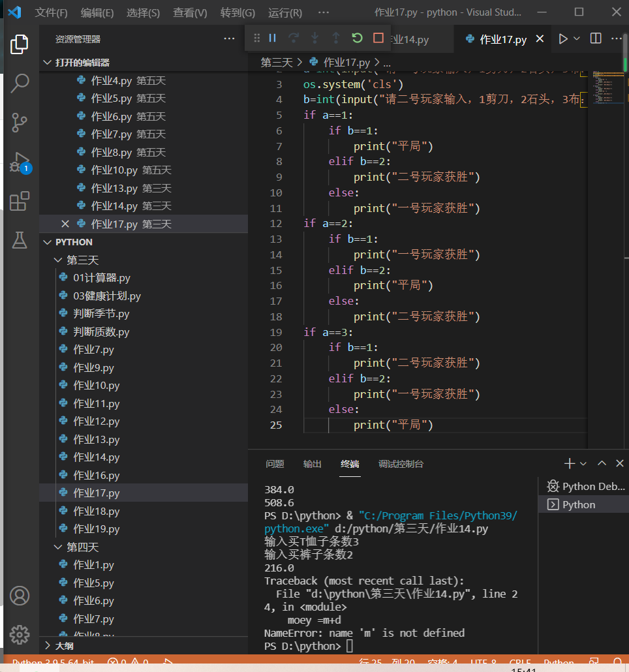Open 判断质数.py in file tree
This screenshot has width=629, height=672.
coord(101,332)
